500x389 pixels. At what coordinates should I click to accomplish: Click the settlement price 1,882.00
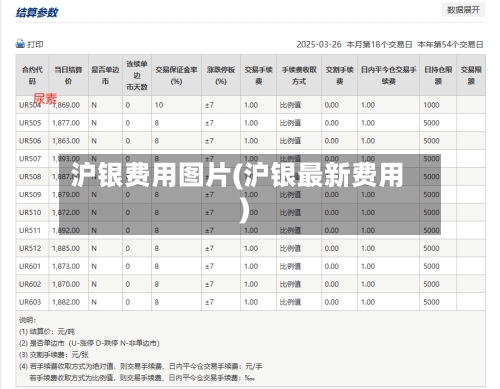(66, 302)
